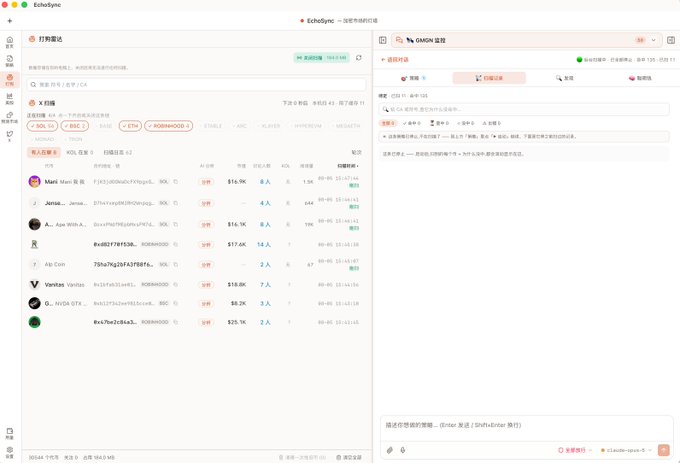
Task: Refresh the radar list with circular arrows icon
Action: tap(359, 58)
